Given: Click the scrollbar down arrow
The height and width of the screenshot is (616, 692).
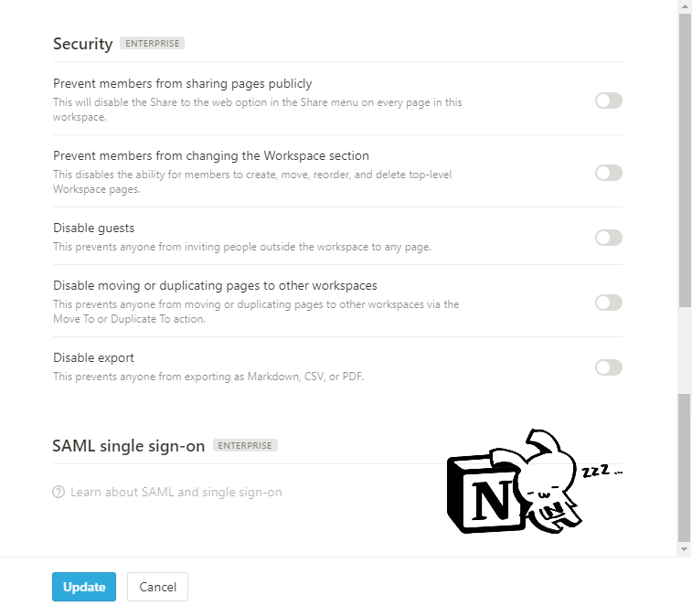Looking at the screenshot, I should (685, 549).
